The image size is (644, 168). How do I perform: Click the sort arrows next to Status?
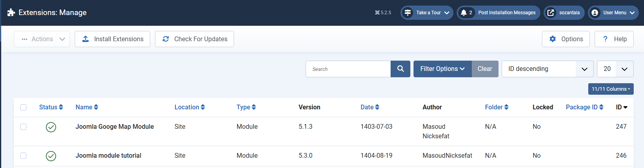click(x=61, y=107)
